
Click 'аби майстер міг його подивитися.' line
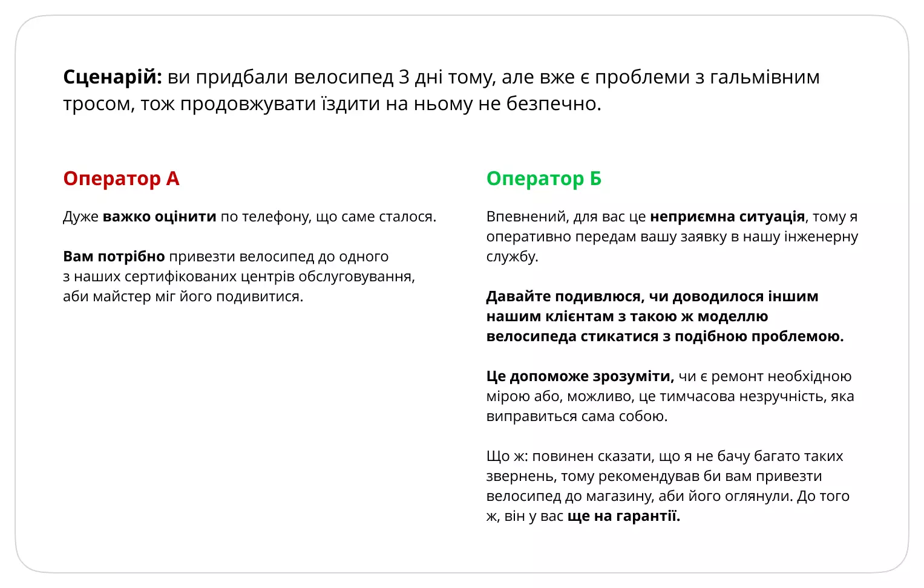(183, 296)
